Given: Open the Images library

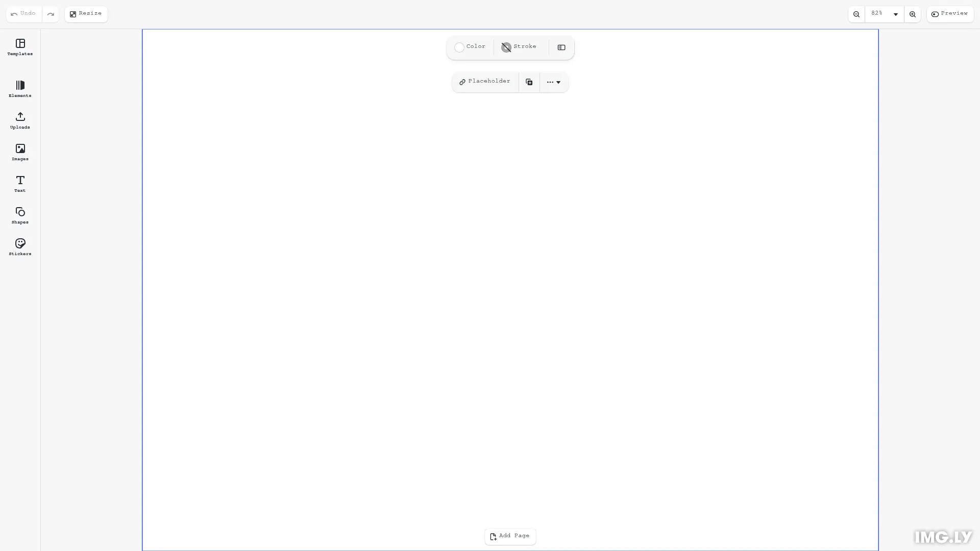Looking at the screenshot, I should pos(19,152).
